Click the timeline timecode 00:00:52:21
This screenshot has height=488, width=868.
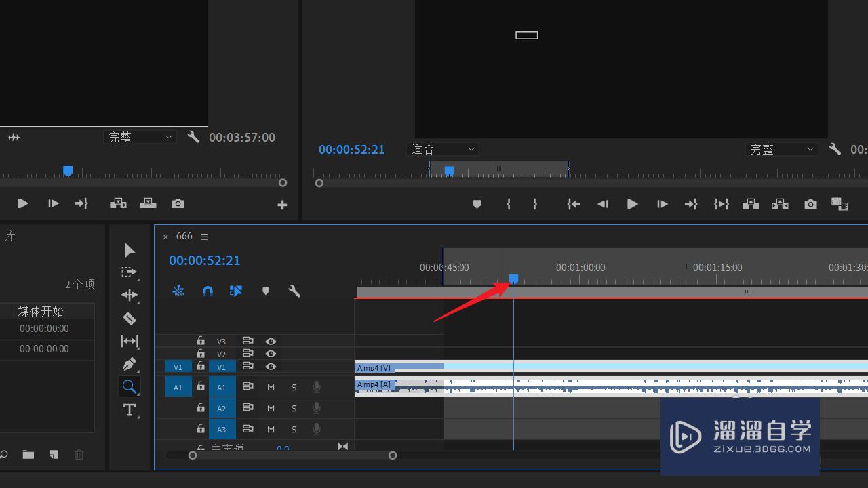204,260
